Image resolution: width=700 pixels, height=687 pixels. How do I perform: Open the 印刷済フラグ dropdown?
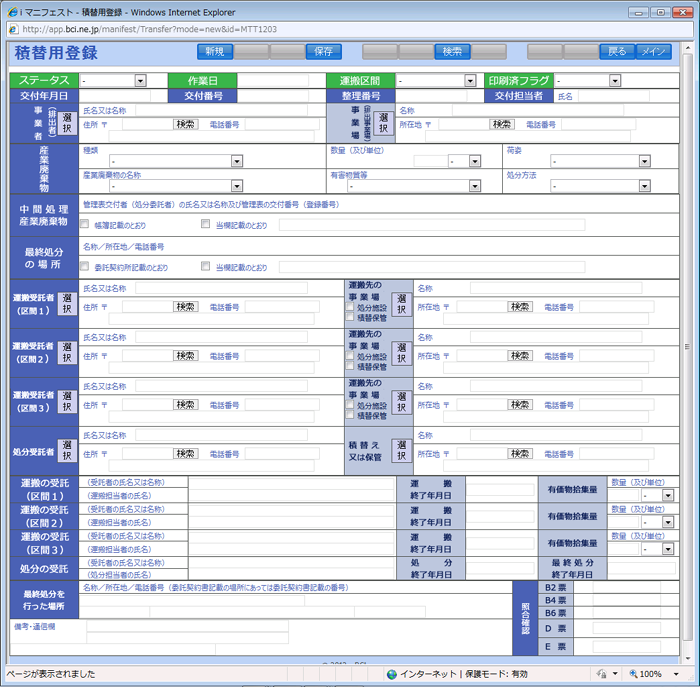tap(615, 81)
